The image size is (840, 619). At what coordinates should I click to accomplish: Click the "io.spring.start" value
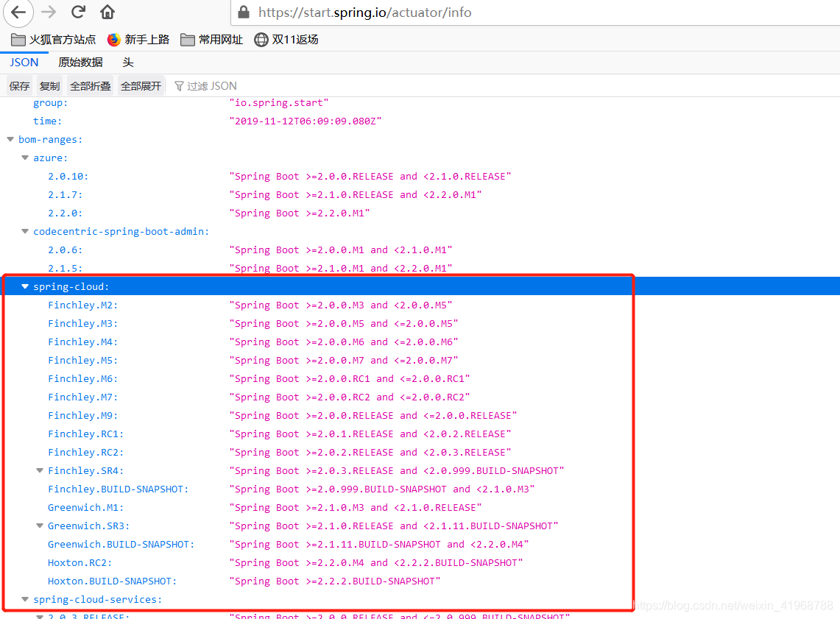click(278, 103)
